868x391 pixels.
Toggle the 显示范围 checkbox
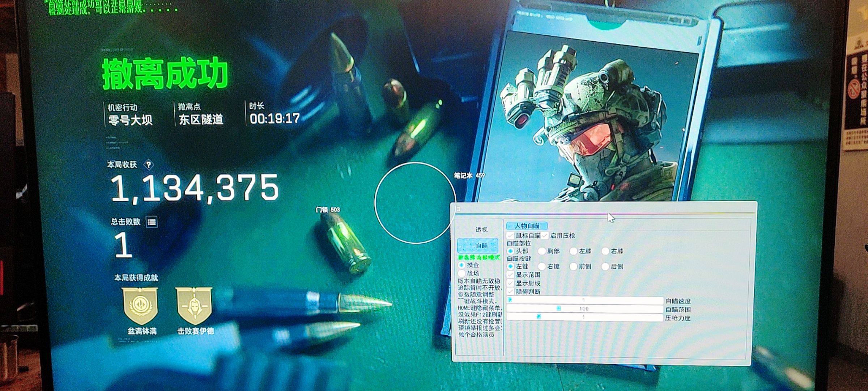(x=511, y=275)
